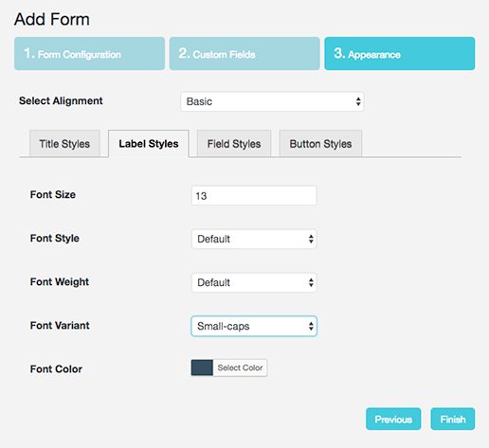Viewport: 489px width, 448px height.
Task: Select step 3 Appearance
Action: pyautogui.click(x=400, y=54)
